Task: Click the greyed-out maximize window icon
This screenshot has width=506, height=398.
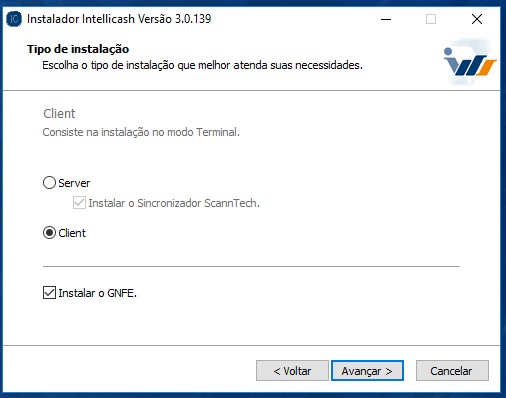Action: tap(431, 19)
